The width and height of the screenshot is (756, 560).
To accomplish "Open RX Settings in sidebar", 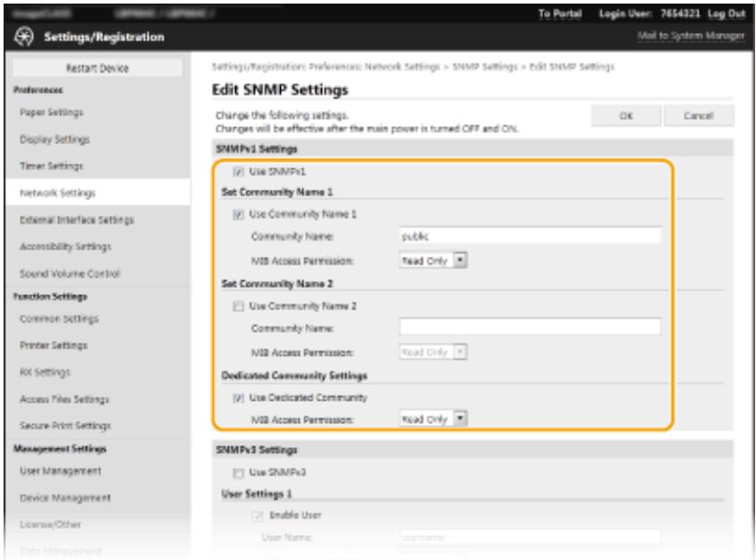I will [46, 372].
